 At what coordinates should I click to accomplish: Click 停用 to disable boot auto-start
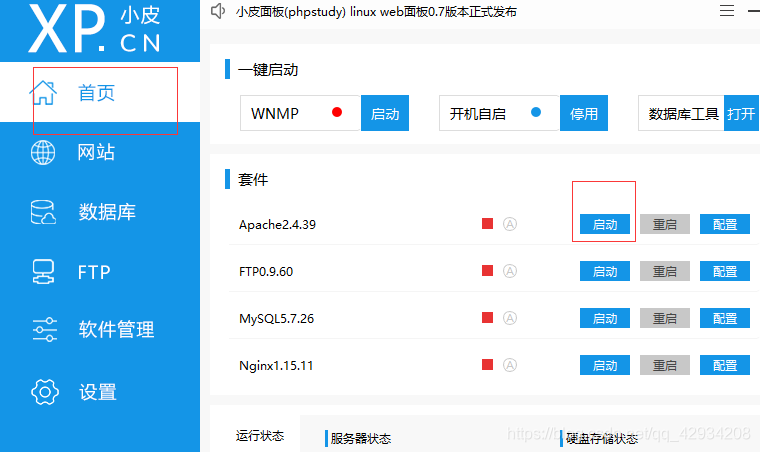coord(584,113)
